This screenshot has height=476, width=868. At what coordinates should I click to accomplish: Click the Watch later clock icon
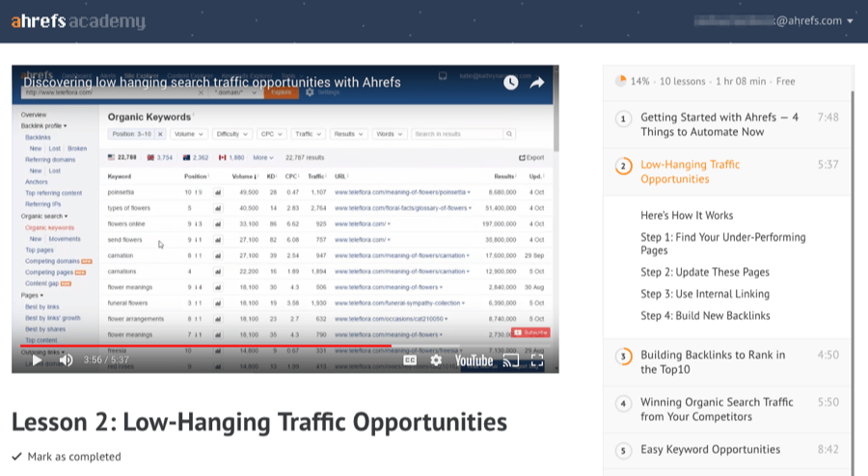pos(510,82)
